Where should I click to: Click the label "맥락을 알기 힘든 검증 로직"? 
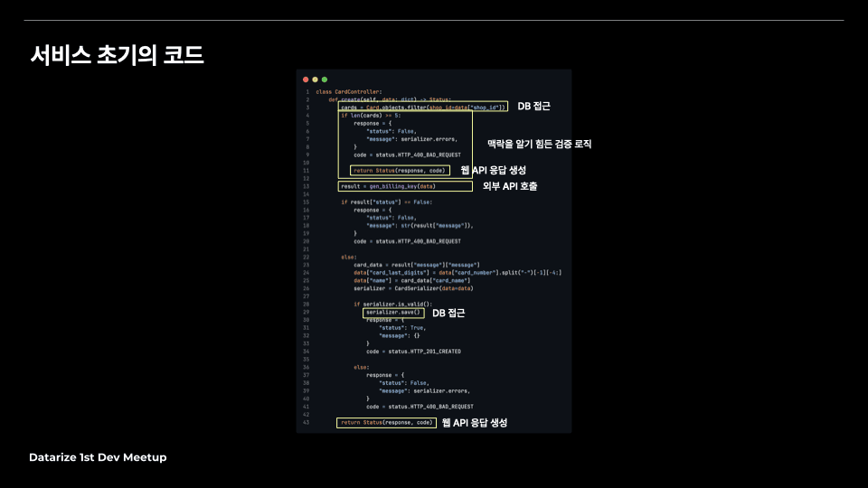[x=539, y=144]
